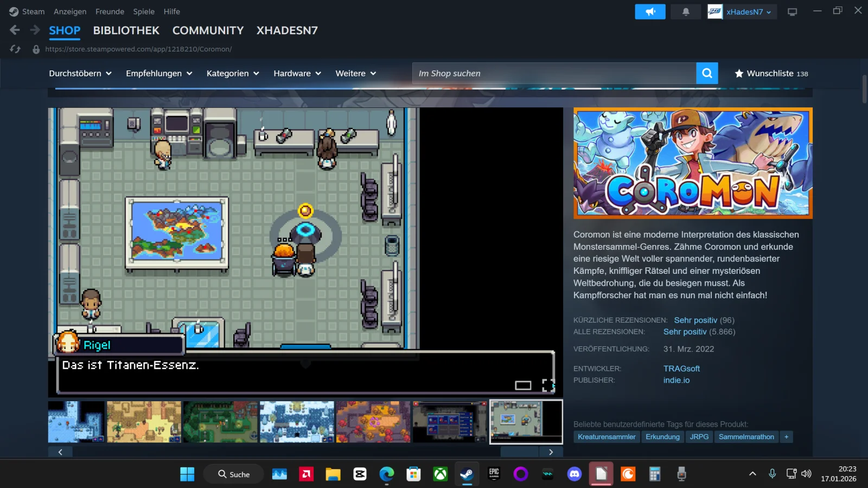Viewport: 868px width, 488px height.
Task: Switch to the COMMUNITY tab
Action: (x=208, y=30)
